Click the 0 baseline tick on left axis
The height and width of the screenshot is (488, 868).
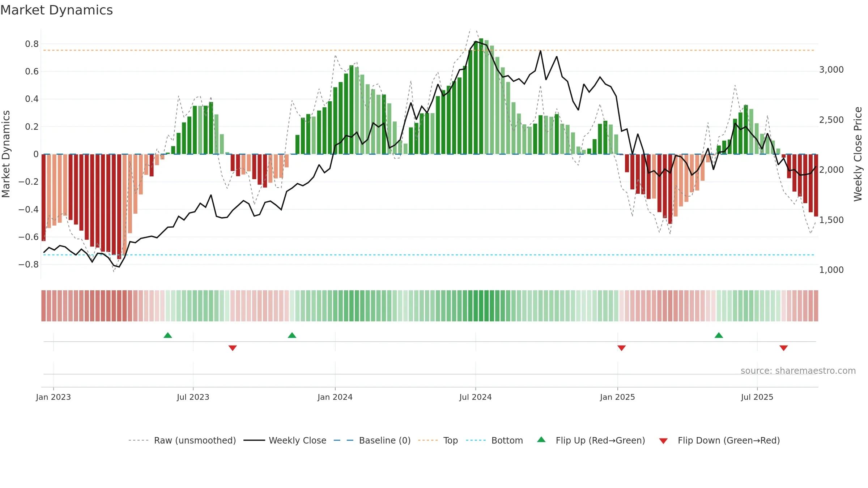click(x=36, y=154)
